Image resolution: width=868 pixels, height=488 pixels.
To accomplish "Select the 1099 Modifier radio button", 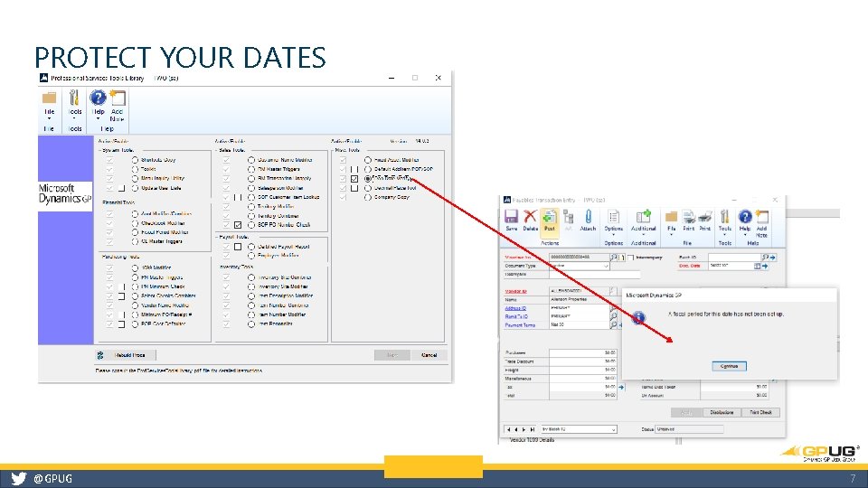I will [135, 267].
